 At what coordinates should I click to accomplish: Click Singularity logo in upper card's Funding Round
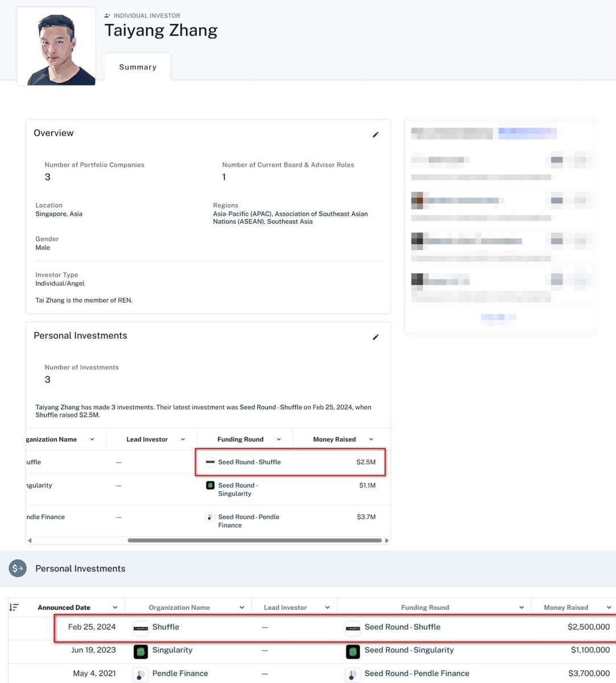click(x=210, y=485)
